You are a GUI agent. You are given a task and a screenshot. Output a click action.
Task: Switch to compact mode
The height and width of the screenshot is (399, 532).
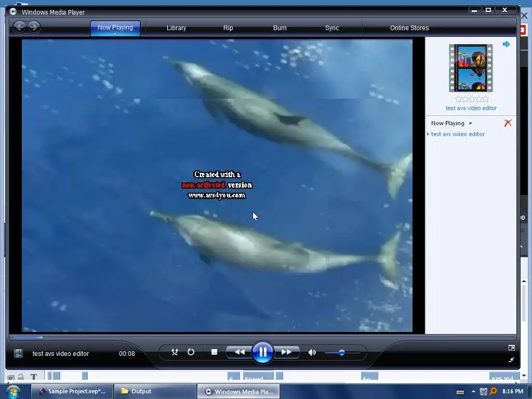pyautogui.click(x=511, y=360)
